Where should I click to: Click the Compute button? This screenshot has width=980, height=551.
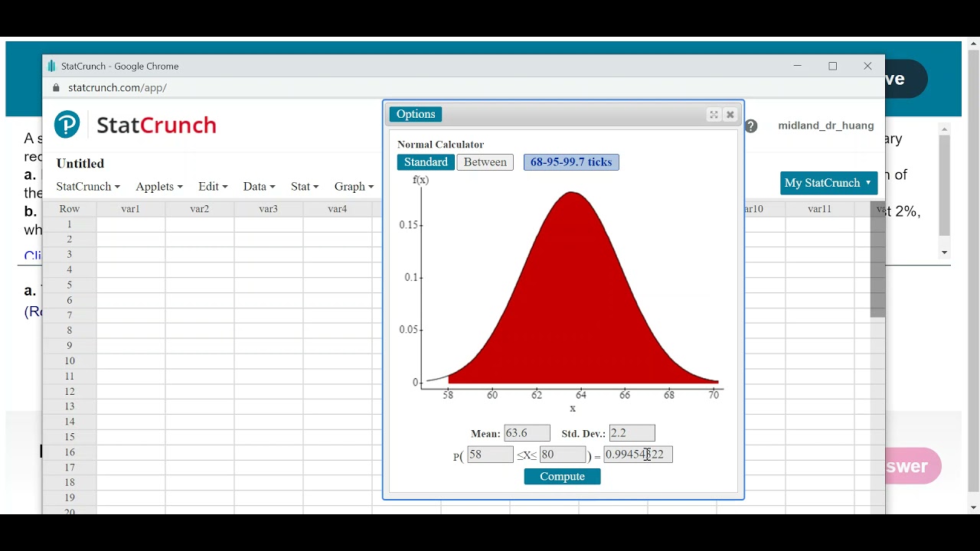click(563, 477)
